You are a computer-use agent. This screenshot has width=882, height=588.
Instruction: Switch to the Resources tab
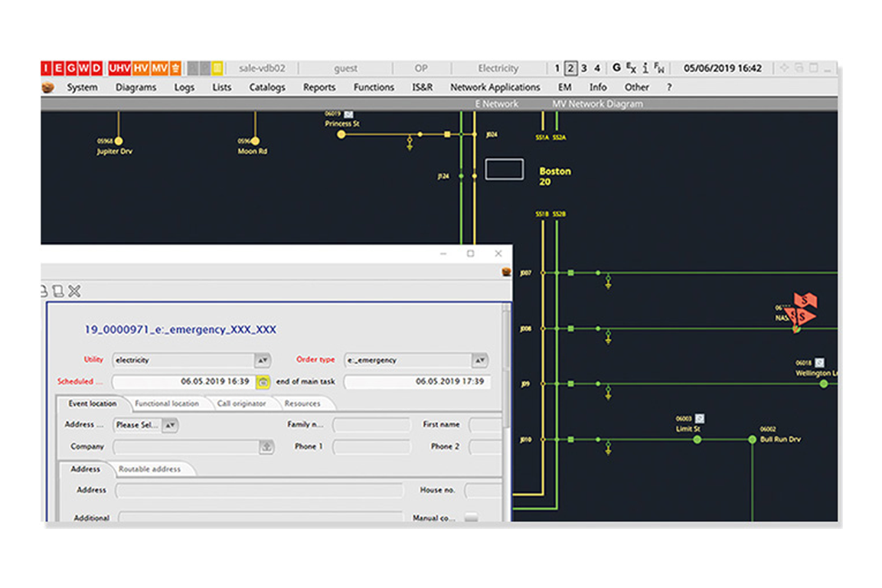point(302,403)
